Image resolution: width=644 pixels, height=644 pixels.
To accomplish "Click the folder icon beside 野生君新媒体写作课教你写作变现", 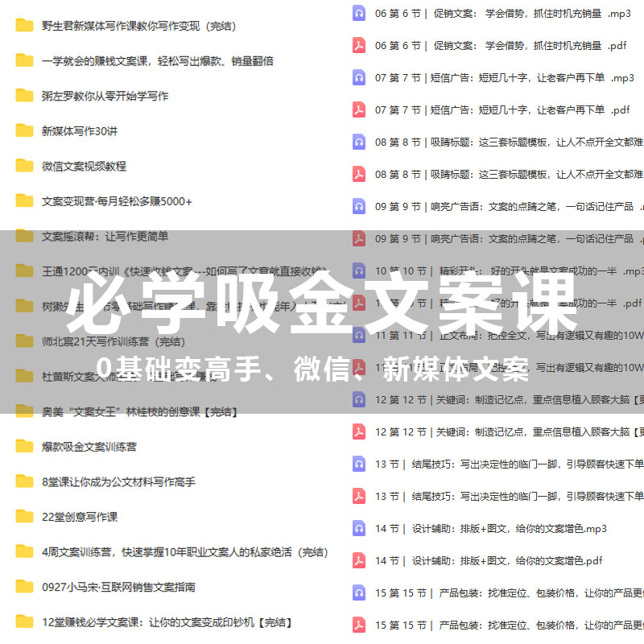I will [x=24, y=26].
